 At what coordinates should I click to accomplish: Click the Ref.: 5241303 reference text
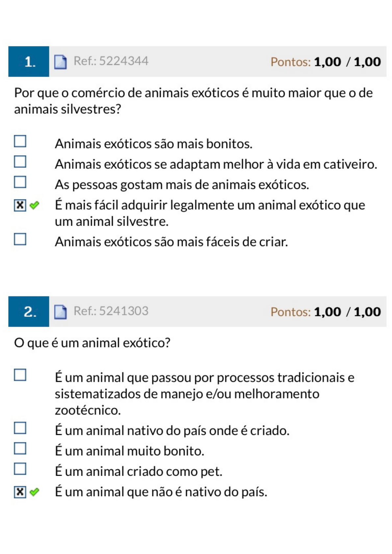pyautogui.click(x=111, y=311)
